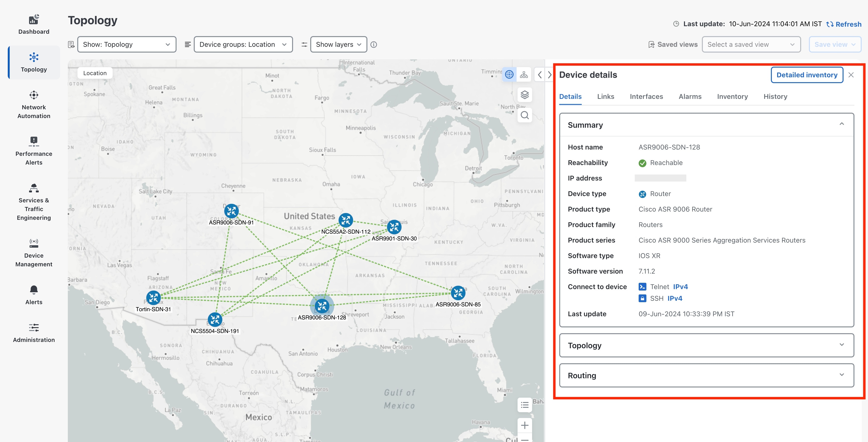Screen dimensions: 868x442
Task: Click the Last update timestamp text
Action: coord(686,314)
